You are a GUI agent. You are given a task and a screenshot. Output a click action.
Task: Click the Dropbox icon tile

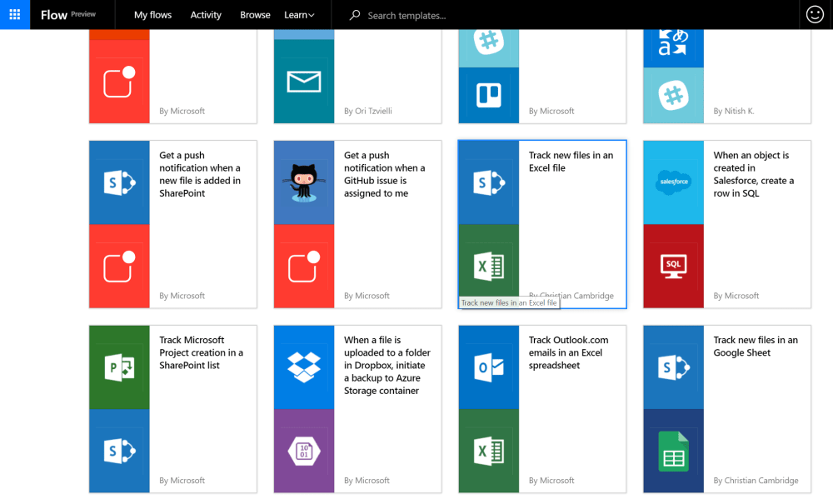(304, 367)
